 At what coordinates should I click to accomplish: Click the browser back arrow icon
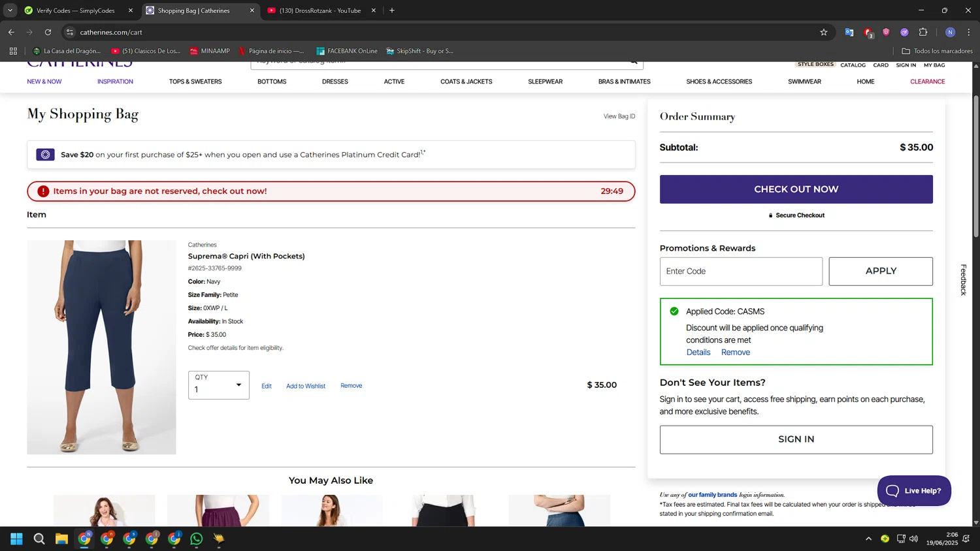pos(11,32)
